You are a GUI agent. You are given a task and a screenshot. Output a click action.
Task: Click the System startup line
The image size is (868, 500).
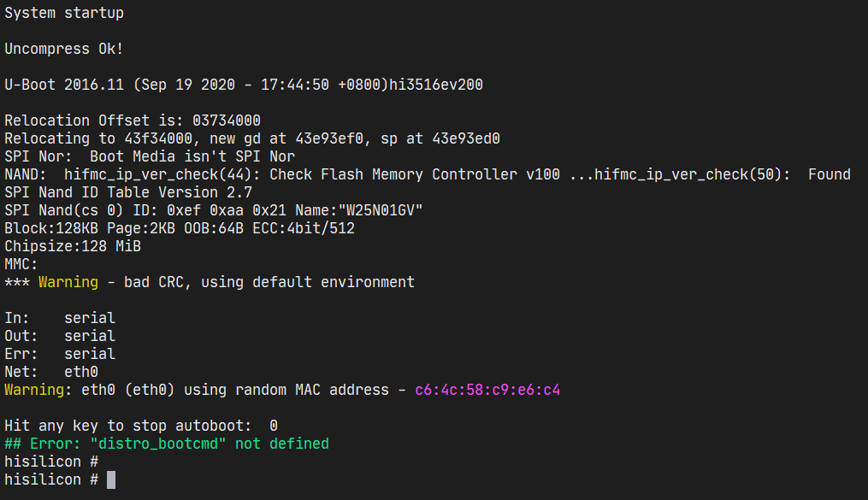click(x=64, y=13)
